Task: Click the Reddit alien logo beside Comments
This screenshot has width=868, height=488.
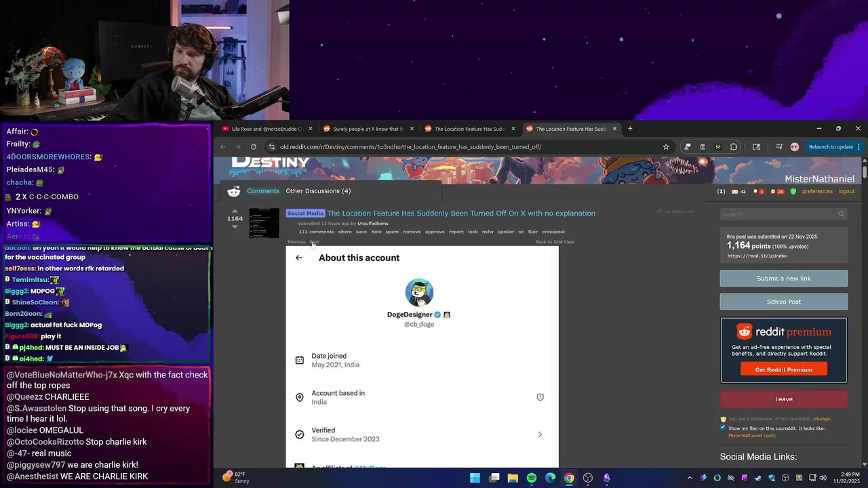Action: pos(234,191)
